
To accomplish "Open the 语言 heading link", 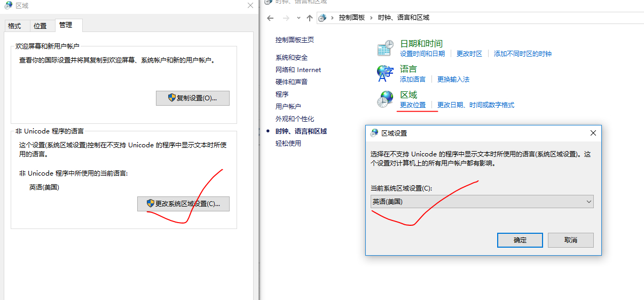I will click(409, 69).
